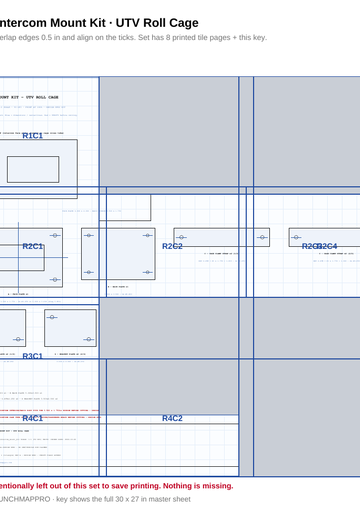Screen dimensions: 360x520
Task: Select the R4C1 tile label
Action: (33, 418)
